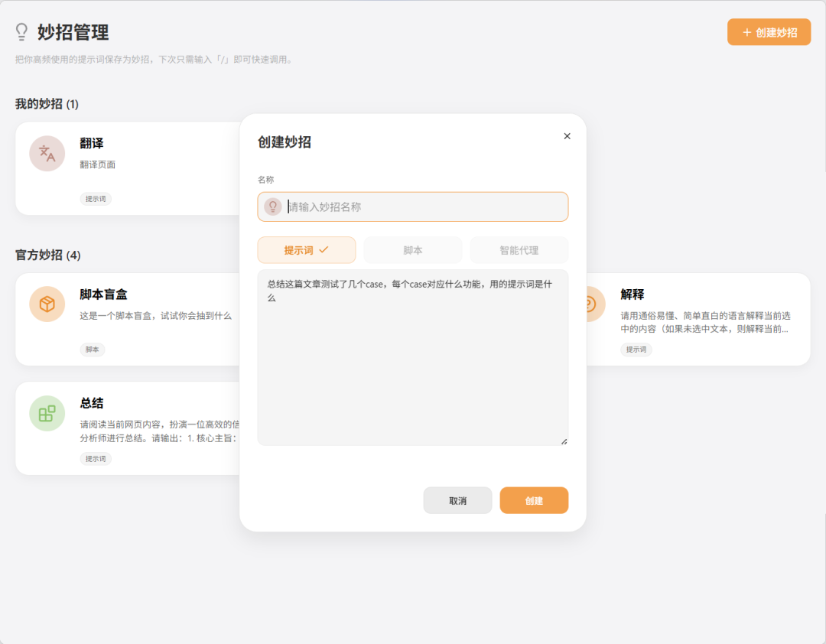
Task: Click the 脚本 badge under 脚本盲盒
Action: click(x=93, y=350)
